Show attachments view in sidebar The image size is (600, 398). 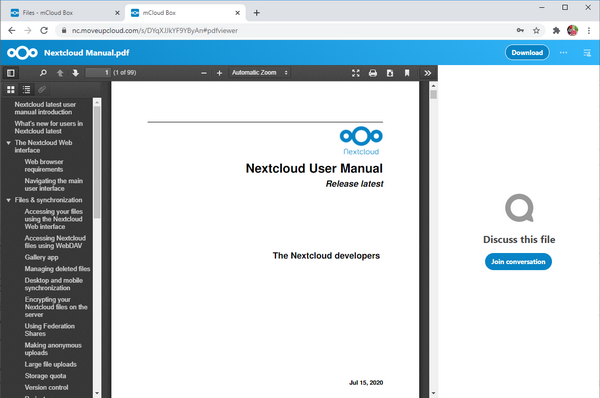(x=42, y=90)
